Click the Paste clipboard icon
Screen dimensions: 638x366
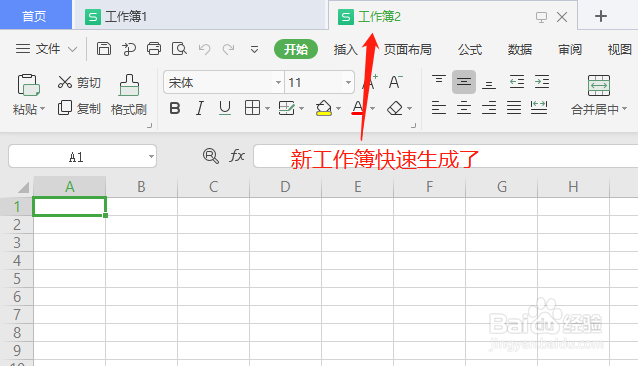[x=28, y=85]
